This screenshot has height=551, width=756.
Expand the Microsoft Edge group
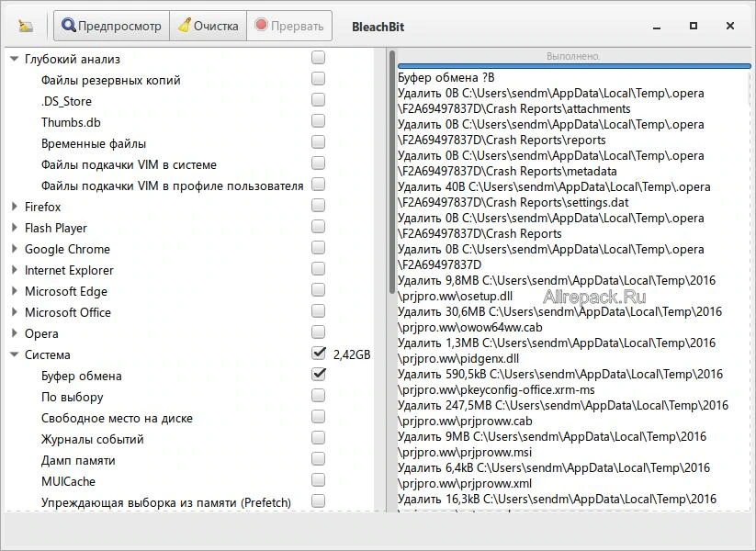(15, 291)
